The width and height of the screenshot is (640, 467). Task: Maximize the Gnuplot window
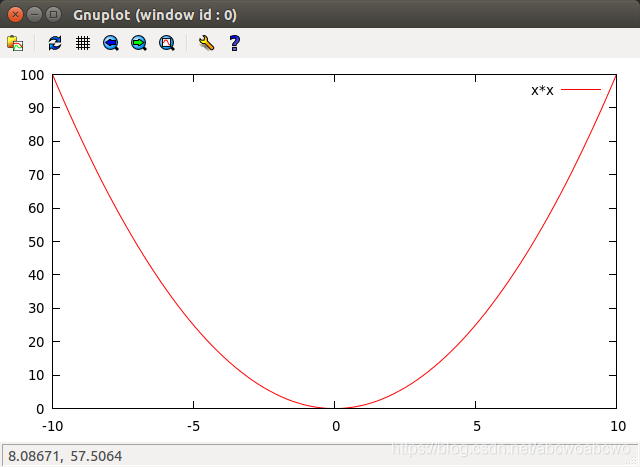[53, 15]
